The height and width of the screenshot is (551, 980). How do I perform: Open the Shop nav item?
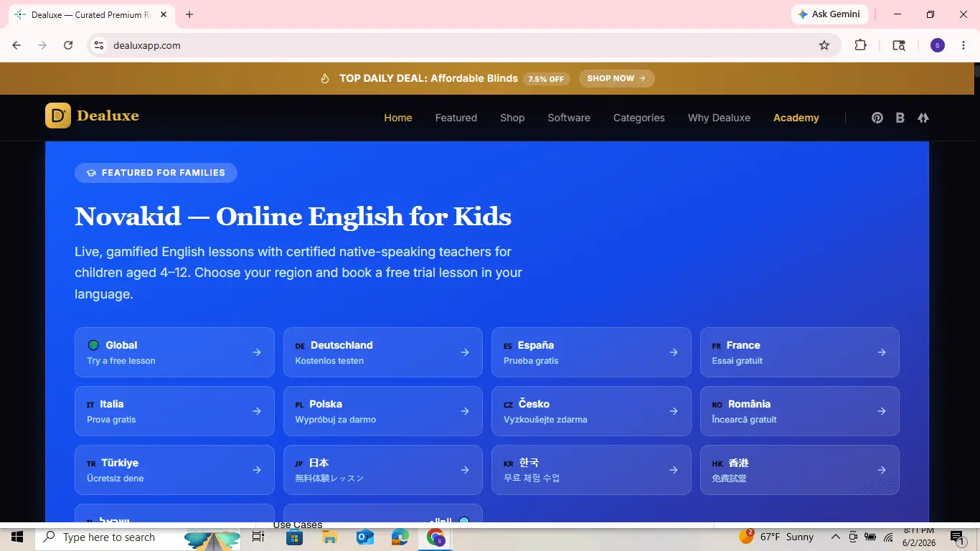(x=512, y=118)
